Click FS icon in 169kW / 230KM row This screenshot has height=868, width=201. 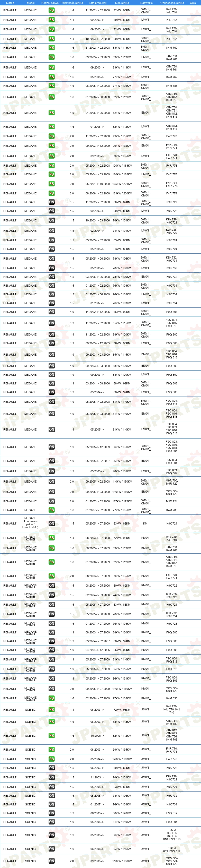click(51, 193)
